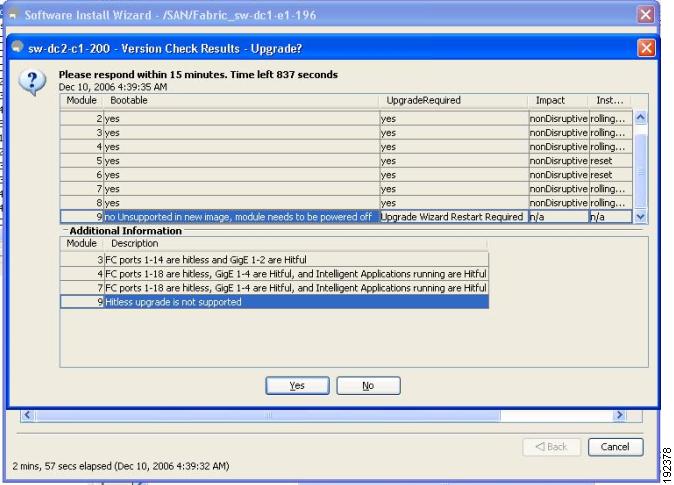
Task: Click module 2 rolling install cell
Action: coord(610,118)
